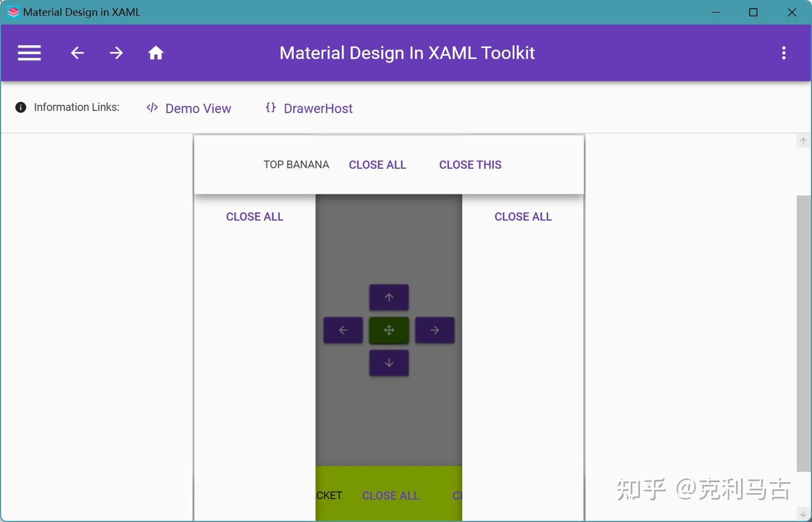Click the braces icon beside DrawerHost
The image size is (812, 522).
[270, 108]
